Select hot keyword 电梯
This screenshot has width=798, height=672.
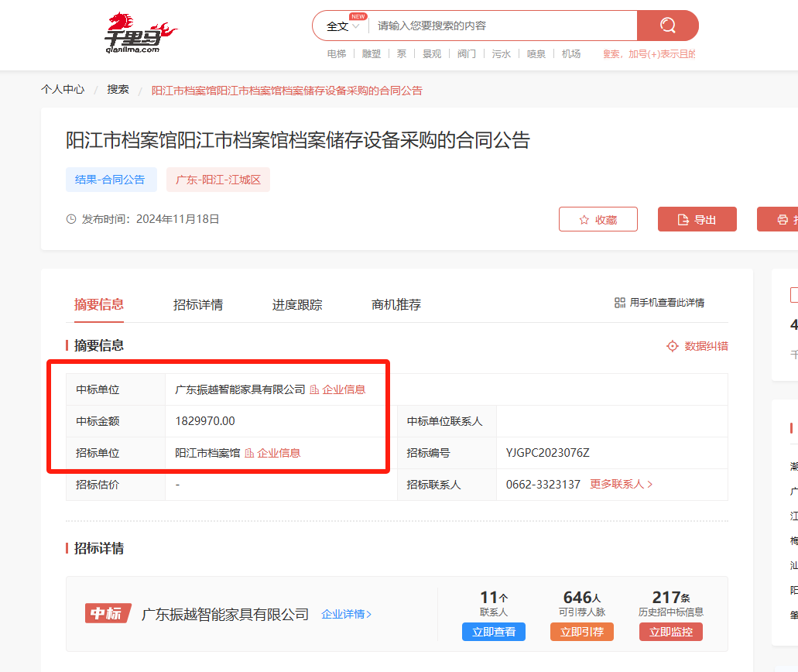(337, 54)
